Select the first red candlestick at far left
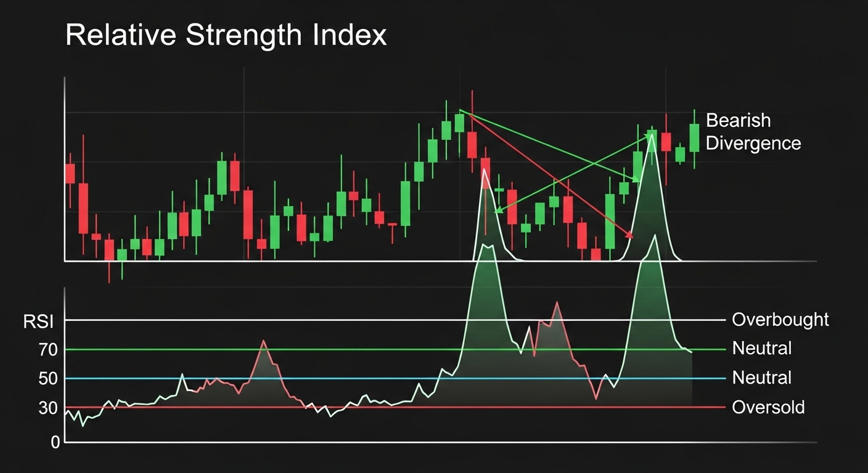This screenshot has height=473, width=868. (x=70, y=174)
